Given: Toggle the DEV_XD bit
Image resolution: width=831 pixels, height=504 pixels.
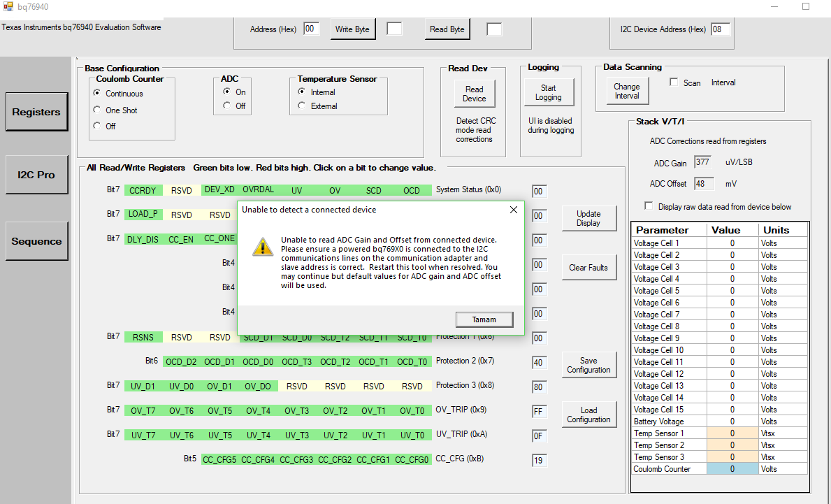Looking at the screenshot, I should (220, 189).
